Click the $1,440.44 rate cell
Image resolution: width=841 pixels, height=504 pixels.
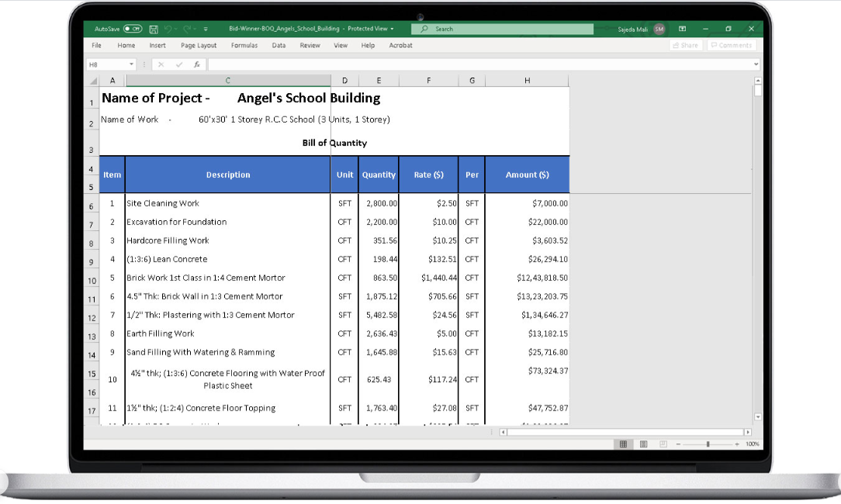[428, 278]
